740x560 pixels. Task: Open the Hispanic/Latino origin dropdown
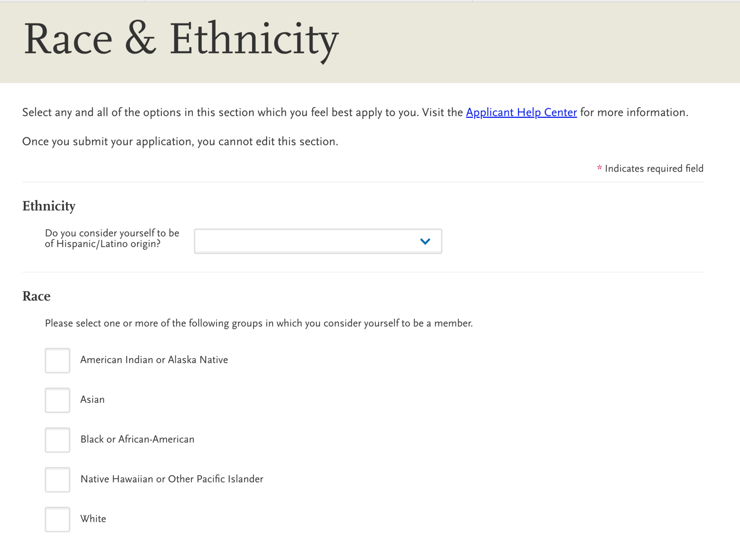pos(317,241)
